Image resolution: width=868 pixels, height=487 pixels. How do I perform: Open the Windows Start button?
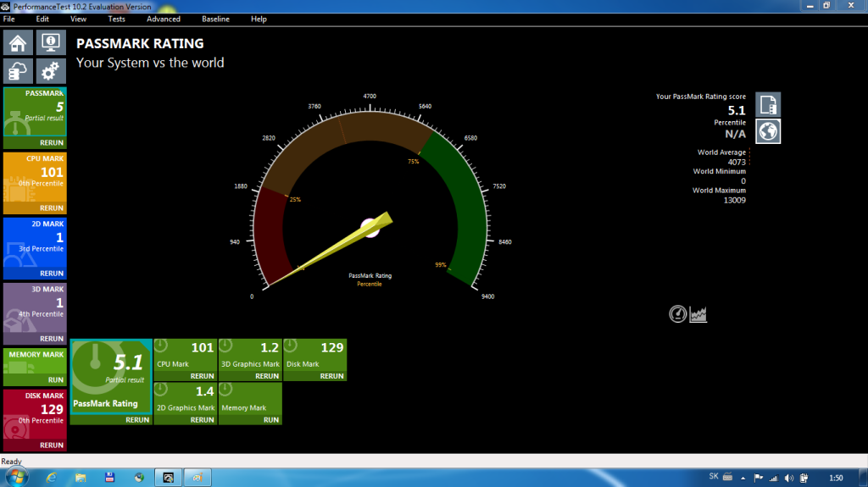point(17,477)
